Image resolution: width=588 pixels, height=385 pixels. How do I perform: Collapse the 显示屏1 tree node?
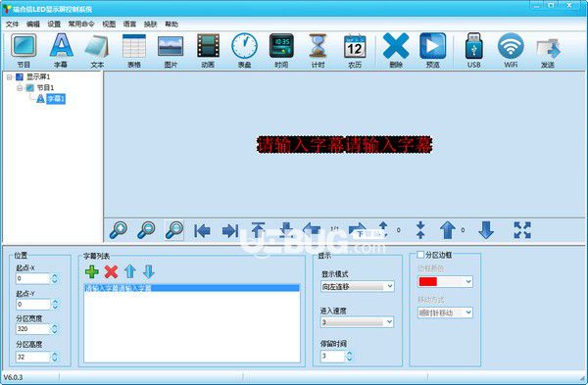coord(9,77)
